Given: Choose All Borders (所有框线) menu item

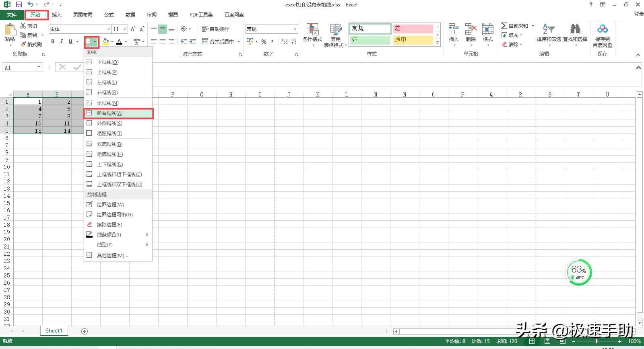Looking at the screenshot, I should (x=118, y=113).
